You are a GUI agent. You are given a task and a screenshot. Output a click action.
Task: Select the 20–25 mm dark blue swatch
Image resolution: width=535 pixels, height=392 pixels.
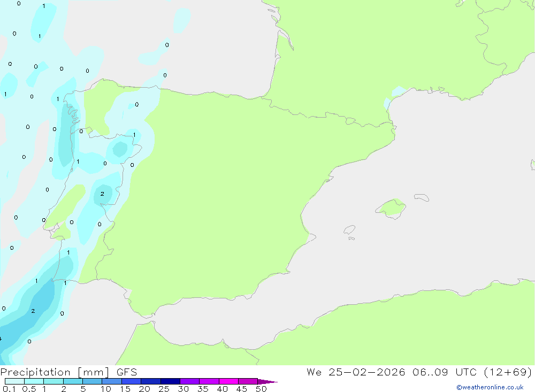tap(151, 381)
